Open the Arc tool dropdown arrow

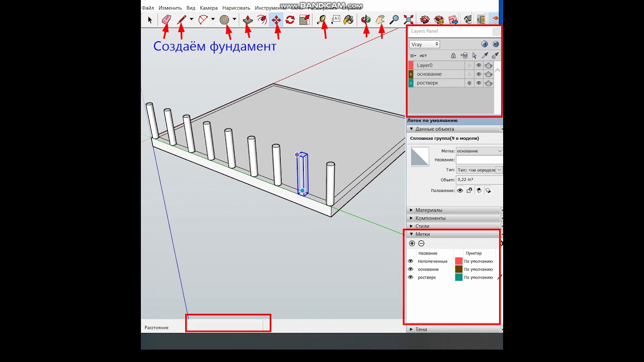(213, 20)
